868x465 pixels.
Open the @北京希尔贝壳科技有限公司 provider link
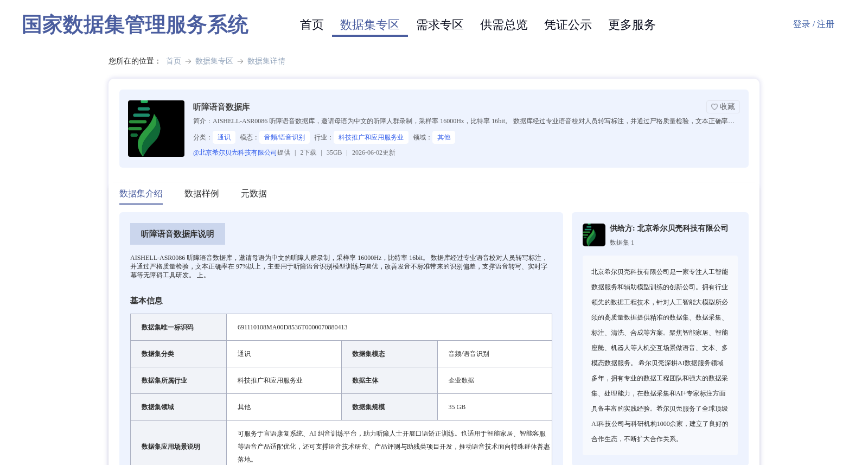(x=235, y=152)
